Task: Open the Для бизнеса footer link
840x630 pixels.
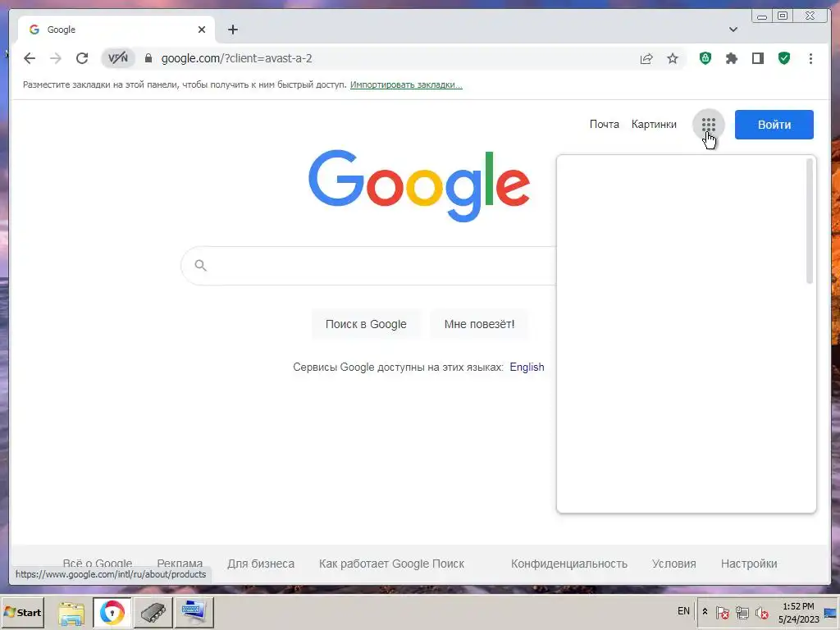Action: (x=260, y=564)
